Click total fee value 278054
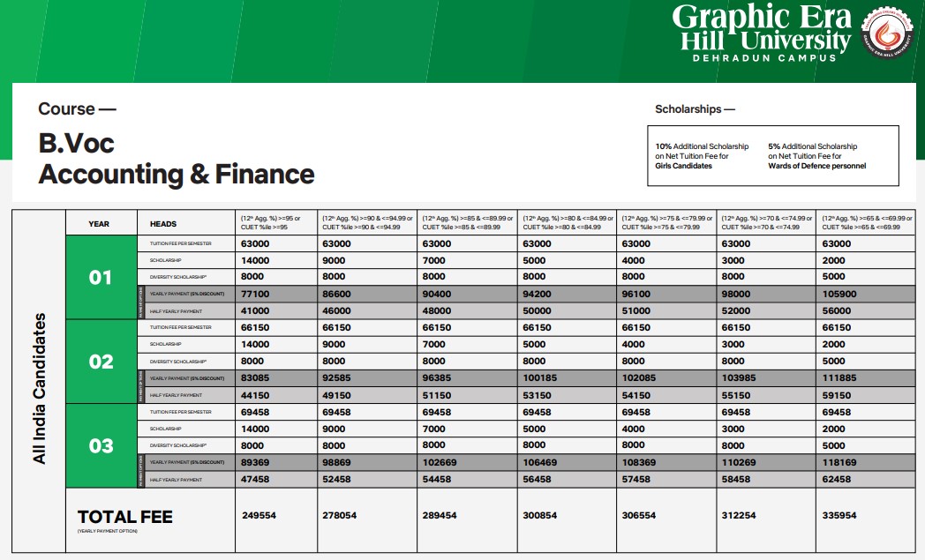The width and height of the screenshot is (925, 560). (x=339, y=515)
